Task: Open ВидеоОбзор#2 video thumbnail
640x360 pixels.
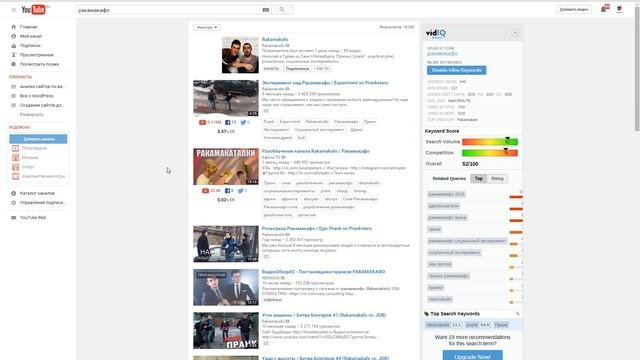Action: coord(226,287)
